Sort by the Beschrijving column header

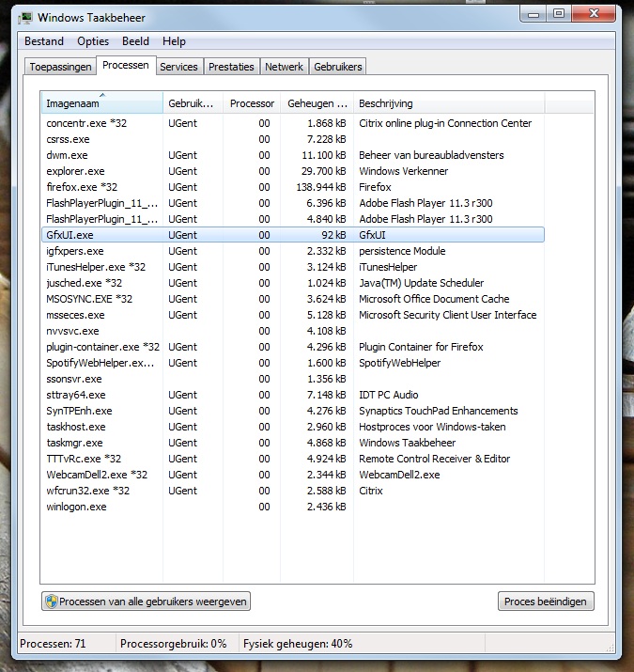click(x=449, y=103)
